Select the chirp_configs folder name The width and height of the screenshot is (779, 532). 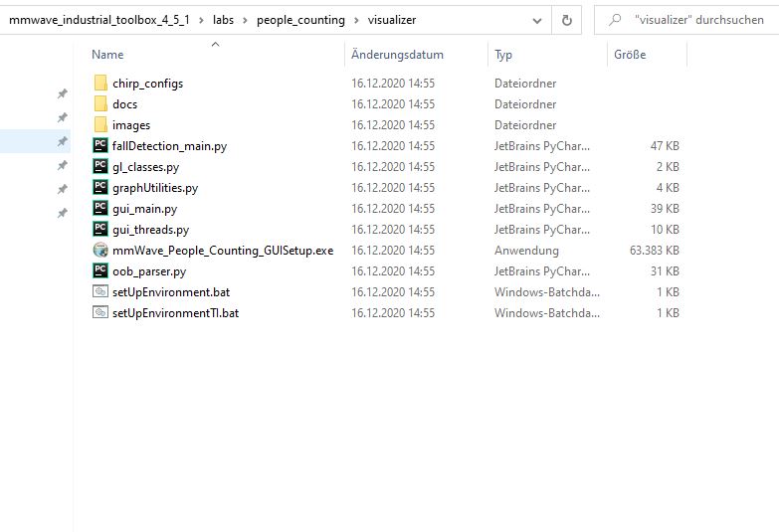coord(147,84)
